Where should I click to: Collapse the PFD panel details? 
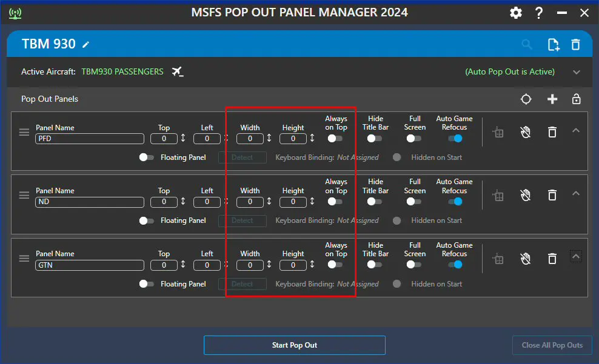click(x=576, y=130)
